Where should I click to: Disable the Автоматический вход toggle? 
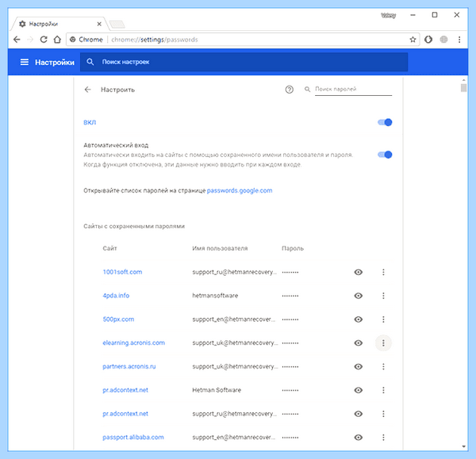point(385,155)
